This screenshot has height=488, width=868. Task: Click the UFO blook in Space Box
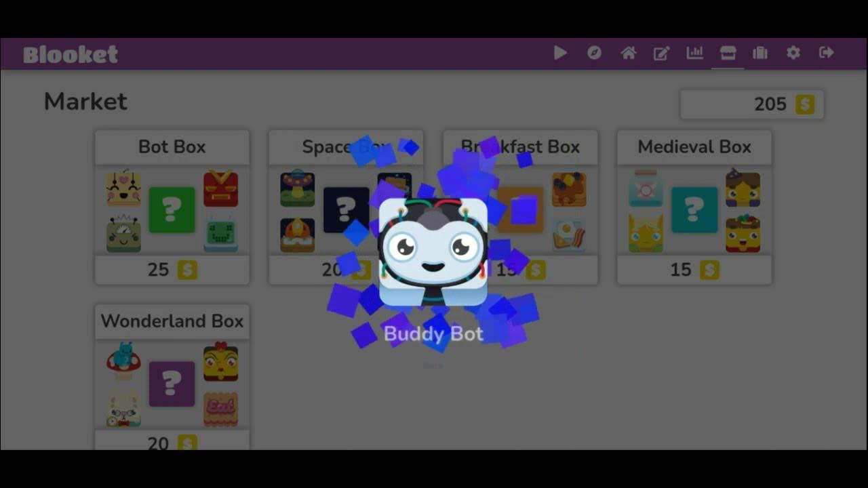298,189
